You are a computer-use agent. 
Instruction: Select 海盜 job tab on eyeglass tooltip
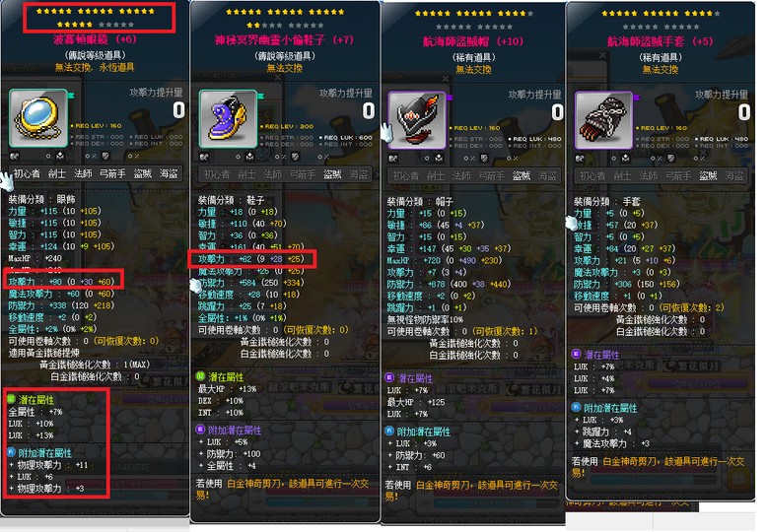tap(169, 173)
